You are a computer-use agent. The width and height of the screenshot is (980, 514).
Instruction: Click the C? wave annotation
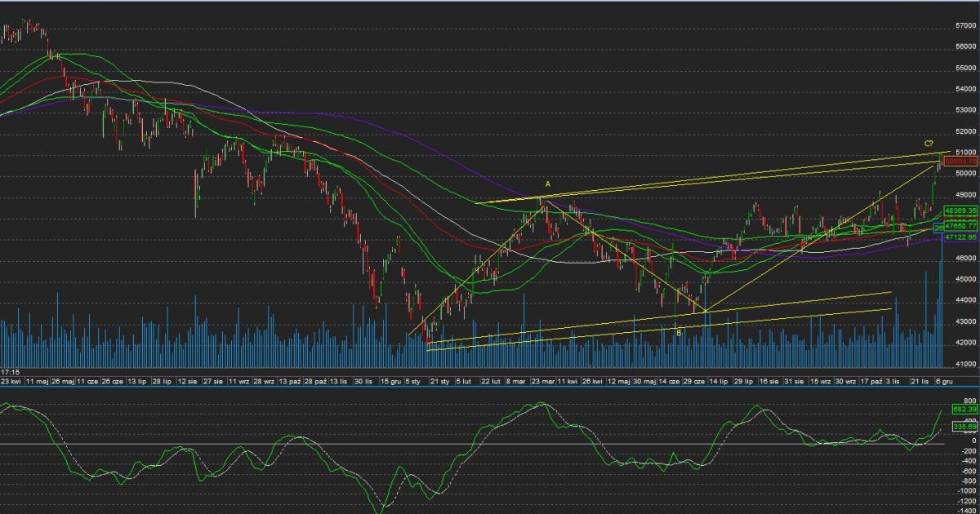click(x=929, y=144)
